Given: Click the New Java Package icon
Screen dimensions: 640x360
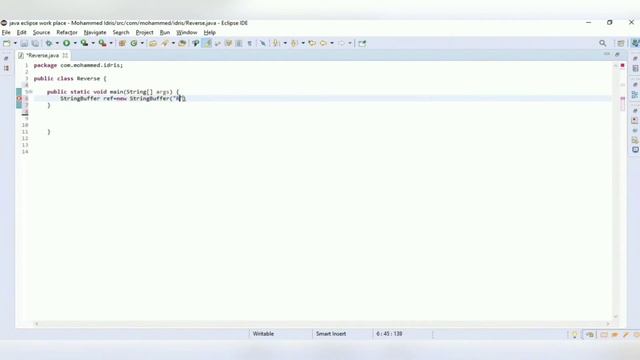Looking at the screenshot, I should [122, 43].
